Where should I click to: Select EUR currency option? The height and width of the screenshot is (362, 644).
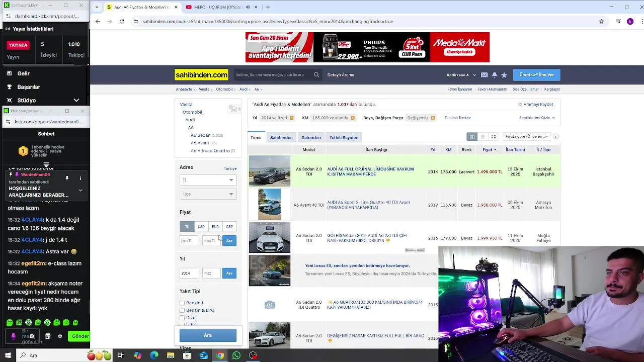click(215, 227)
